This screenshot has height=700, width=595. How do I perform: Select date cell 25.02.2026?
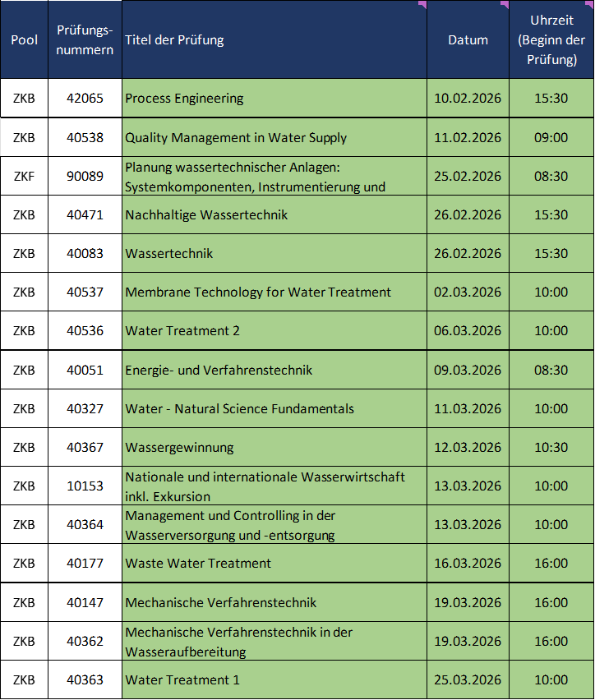click(468, 176)
